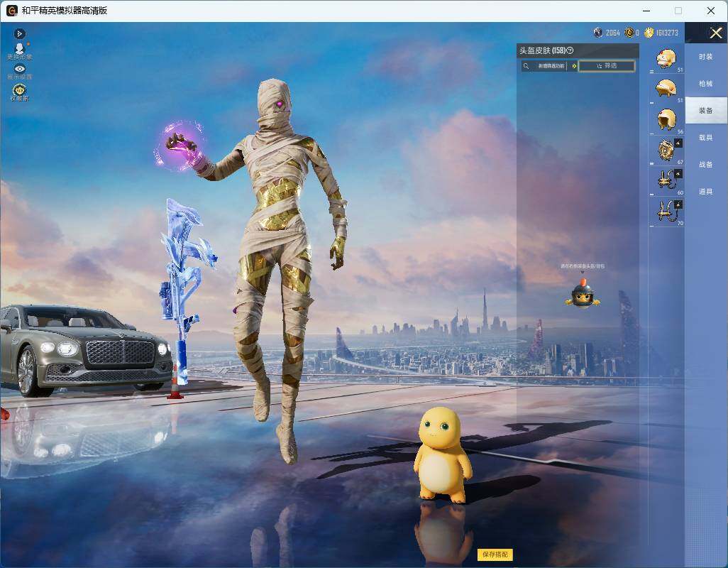728x568 pixels.
Task: Click the emulator logo in the title bar
Action: (x=11, y=11)
